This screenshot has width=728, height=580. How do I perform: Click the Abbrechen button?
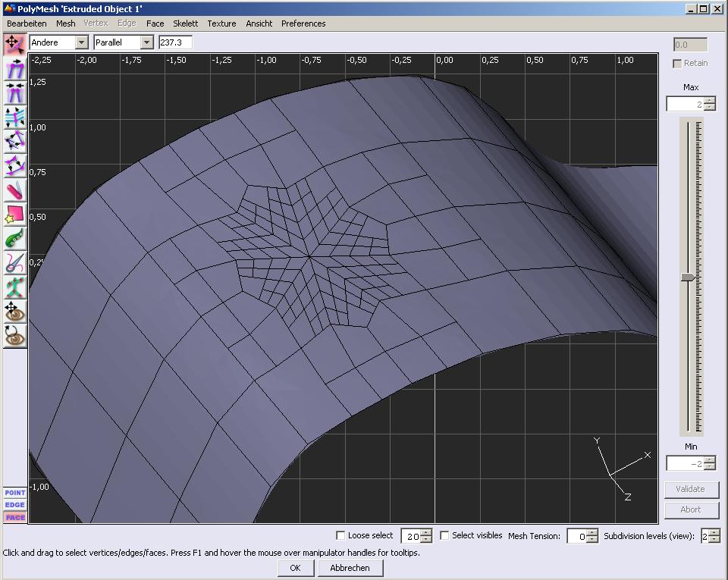350,568
